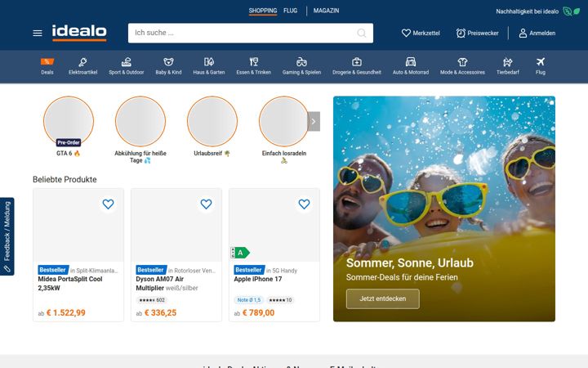Switch to the FLUG tab
Image resolution: width=588 pixels, height=368 pixels.
pos(290,11)
